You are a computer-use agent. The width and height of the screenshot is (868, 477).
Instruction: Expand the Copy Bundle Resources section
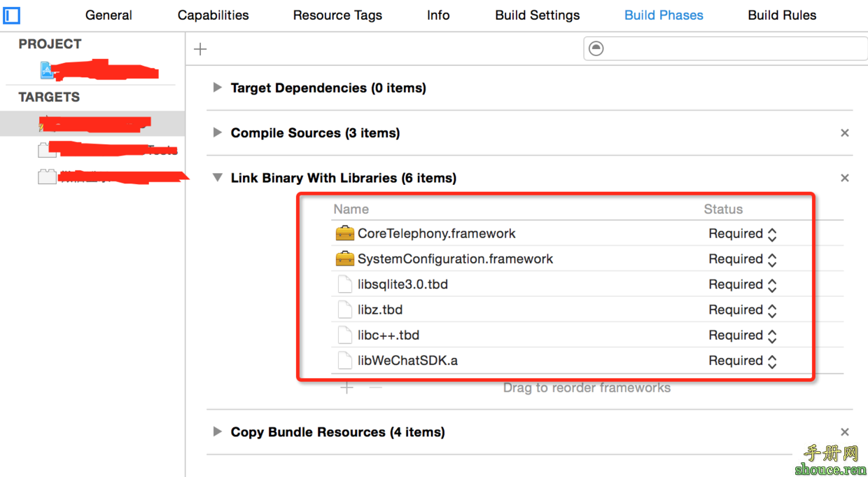point(217,431)
